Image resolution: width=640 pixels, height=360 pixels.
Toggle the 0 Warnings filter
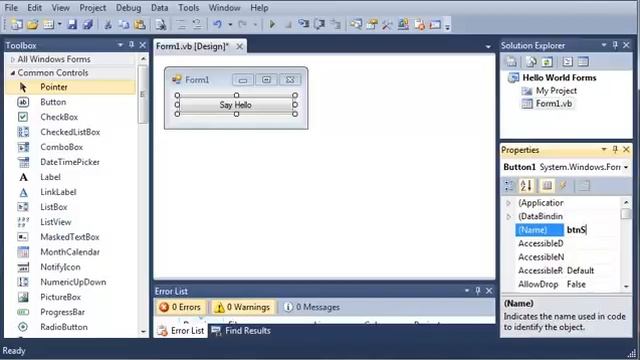[242, 307]
